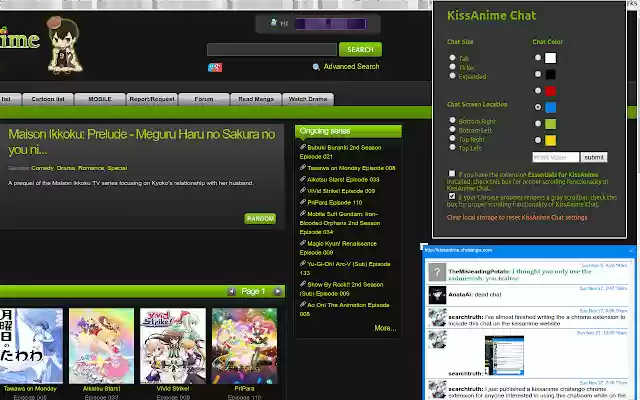Open Tawawa on Monday cover thumbnail

(x=31, y=346)
